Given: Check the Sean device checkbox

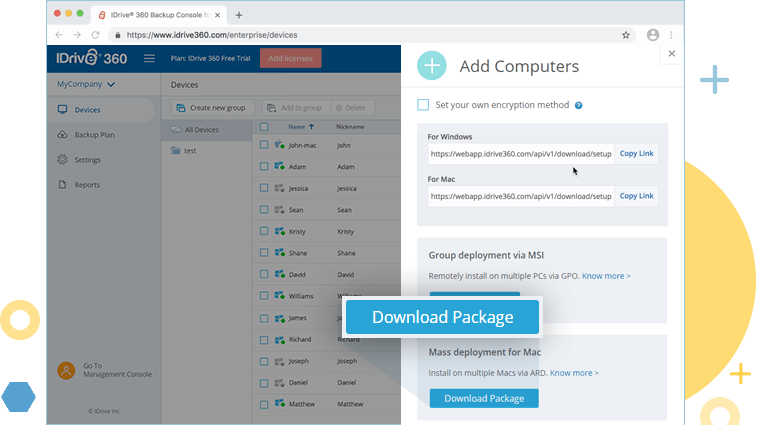Looking at the screenshot, I should tap(264, 209).
